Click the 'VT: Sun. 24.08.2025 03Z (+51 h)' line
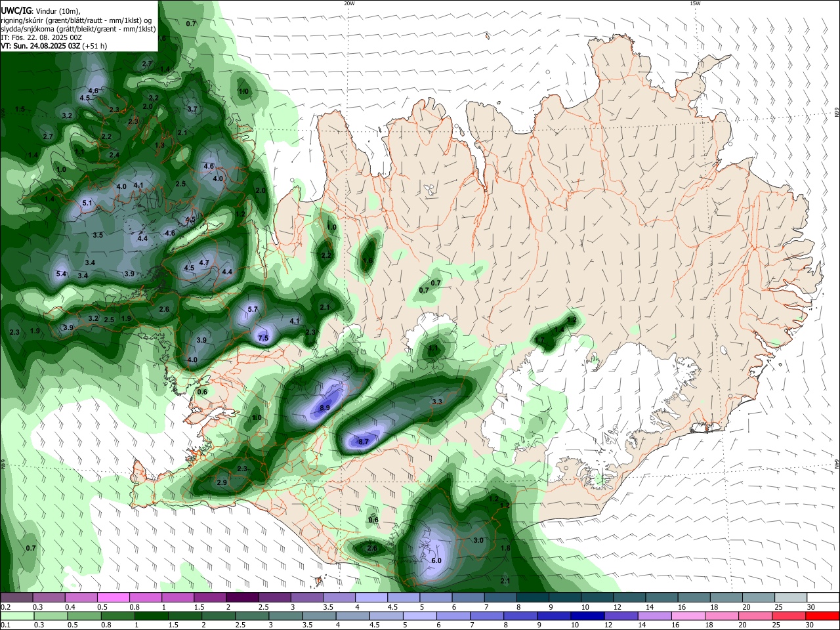Screen dimensions: 840x630 coord(54,46)
